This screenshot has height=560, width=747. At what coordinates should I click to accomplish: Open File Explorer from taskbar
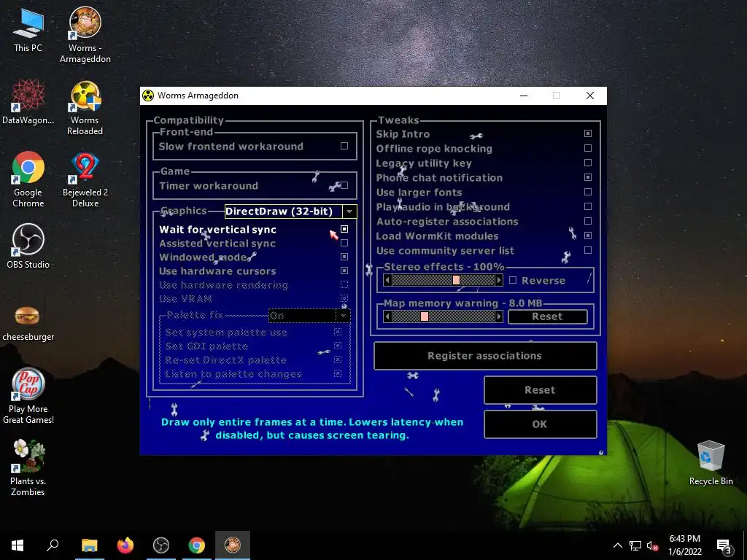[89, 545]
